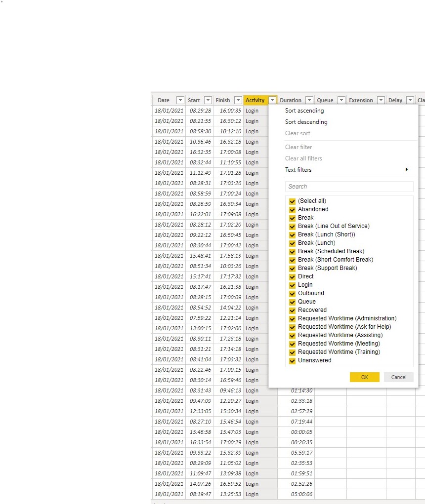Uncheck the Recovered checkbox
Image resolution: width=425 pixels, height=504 pixels.
pos(292,310)
